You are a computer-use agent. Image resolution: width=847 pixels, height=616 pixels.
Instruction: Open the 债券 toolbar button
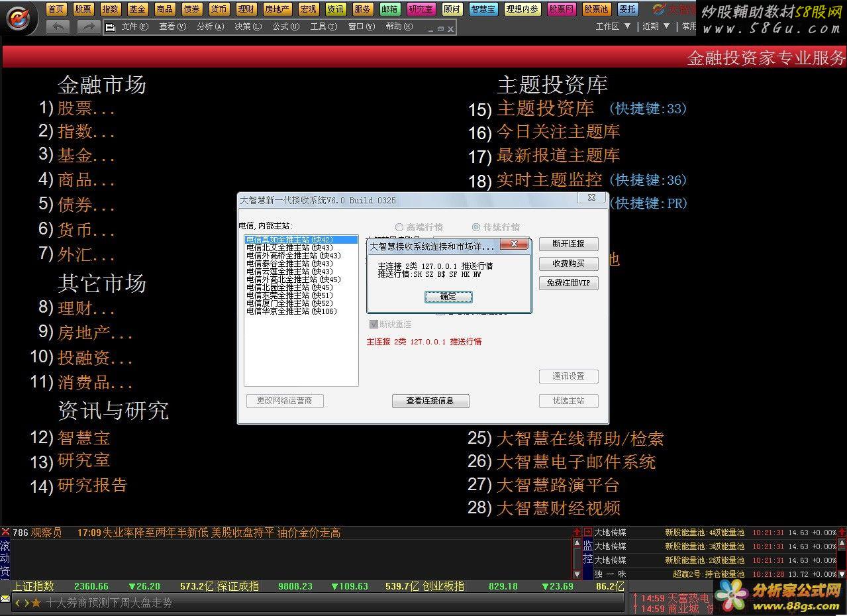pyautogui.click(x=191, y=9)
